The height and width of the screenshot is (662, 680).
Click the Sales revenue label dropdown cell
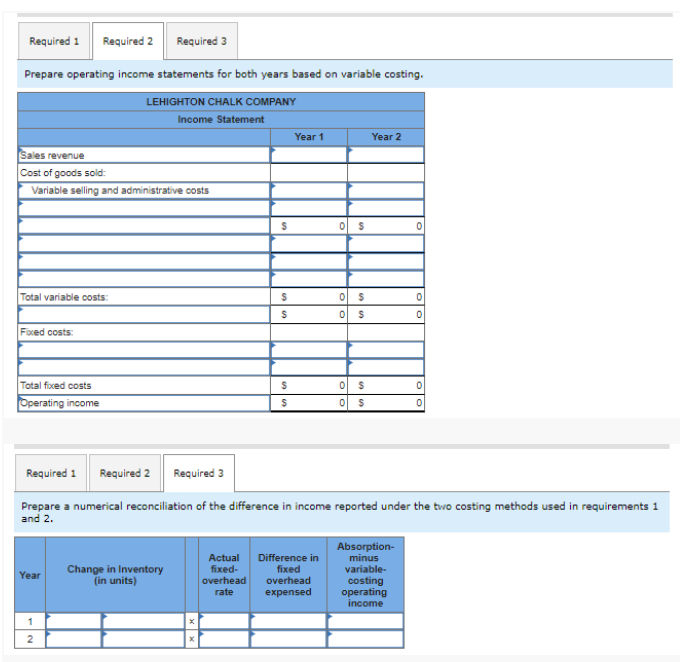[x=144, y=155]
